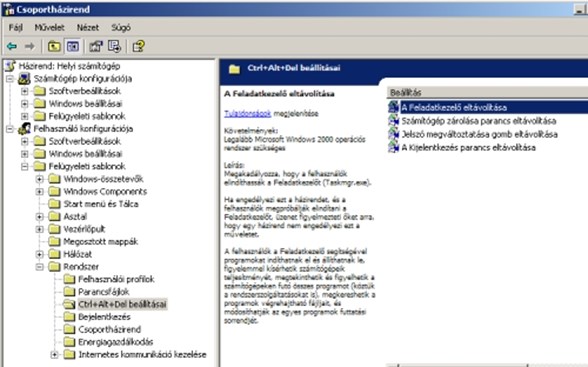Select the Rendszer tree label

pos(81,267)
